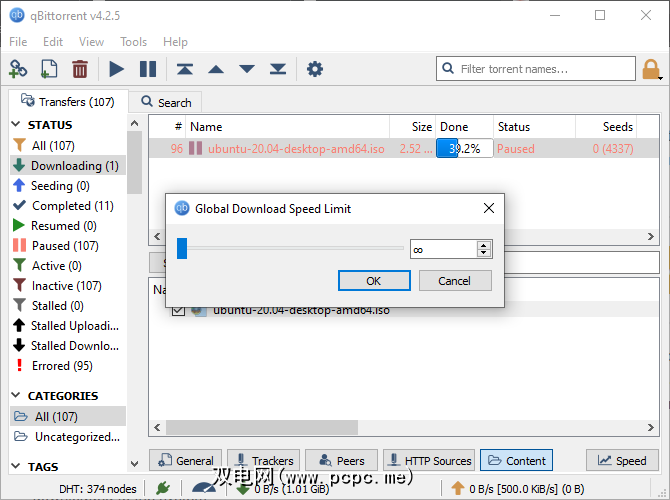Move torrent to top of queue
670x500 pixels.
(x=185, y=69)
